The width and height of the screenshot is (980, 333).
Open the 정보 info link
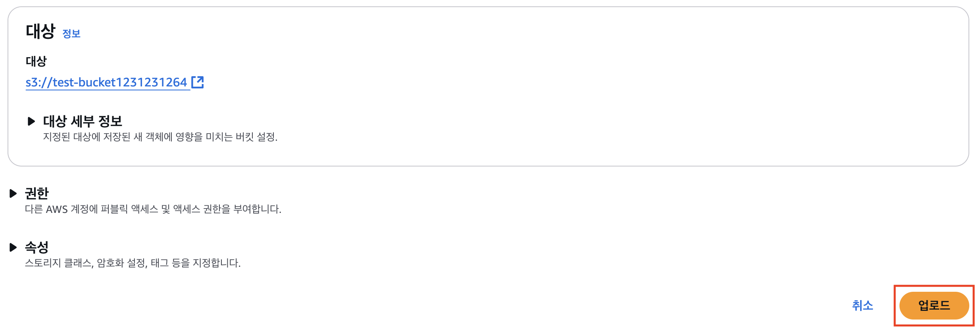point(71,34)
